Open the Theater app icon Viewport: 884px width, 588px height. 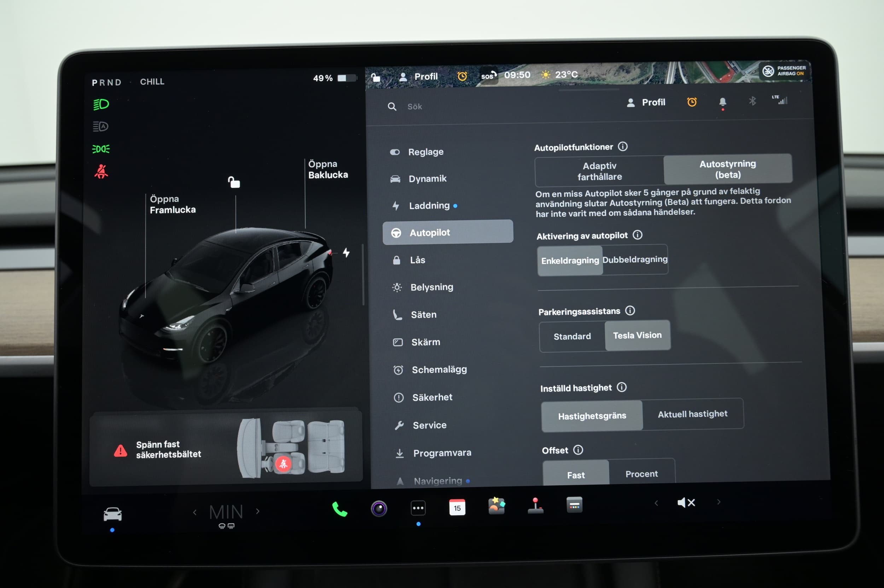point(574,505)
